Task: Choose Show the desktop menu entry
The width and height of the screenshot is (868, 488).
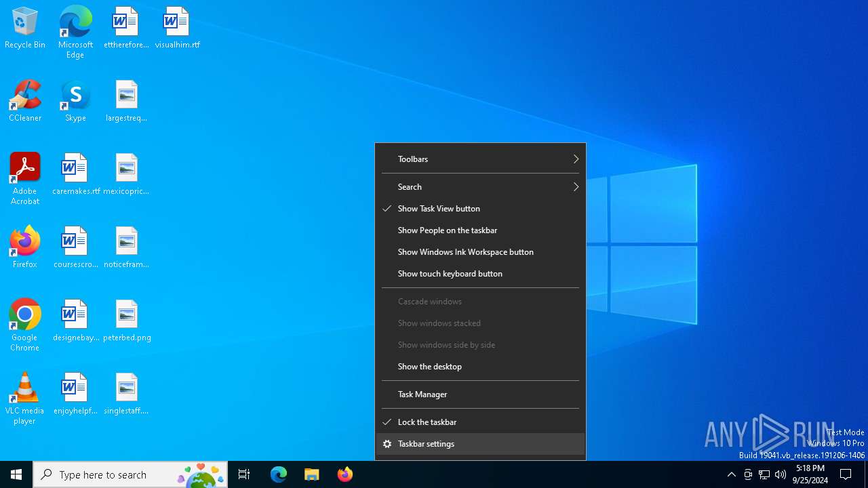Action: 480,367
